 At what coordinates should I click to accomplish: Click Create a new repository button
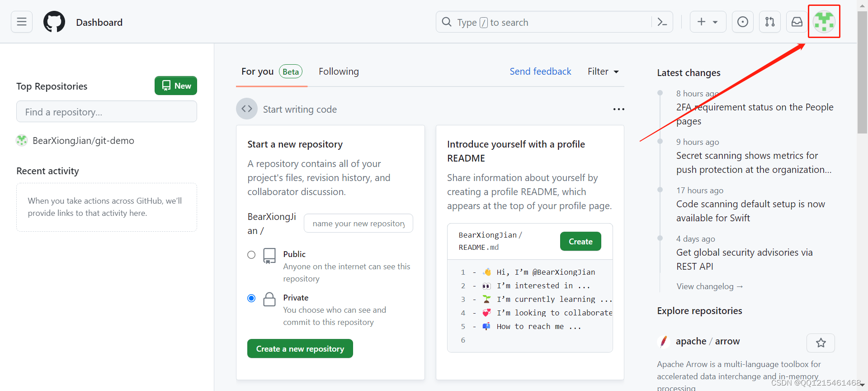pyautogui.click(x=300, y=348)
